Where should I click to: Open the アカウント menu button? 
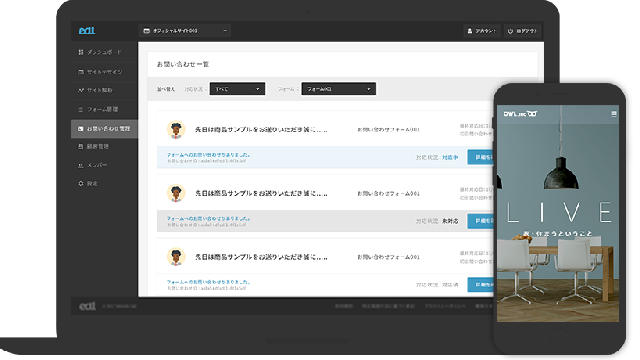point(482,31)
